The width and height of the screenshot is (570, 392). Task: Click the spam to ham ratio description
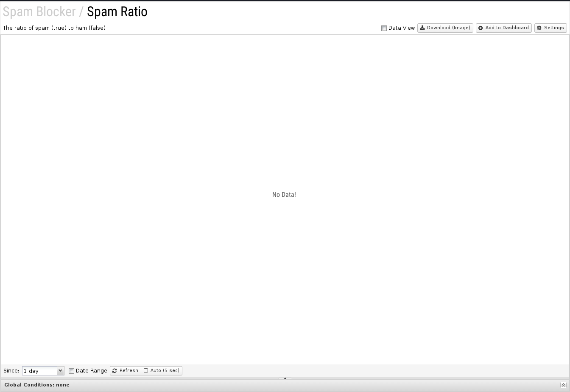54,28
